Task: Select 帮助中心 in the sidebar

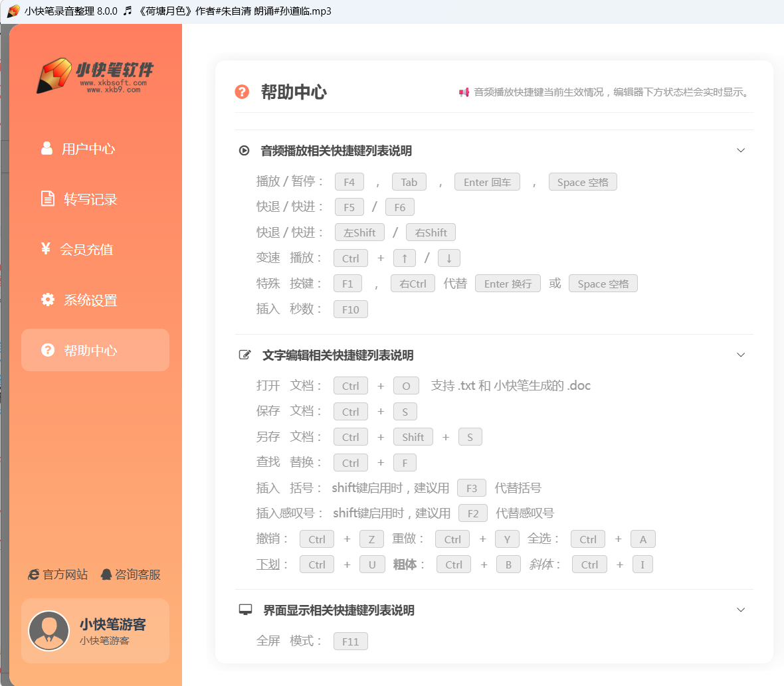Action: (90, 351)
